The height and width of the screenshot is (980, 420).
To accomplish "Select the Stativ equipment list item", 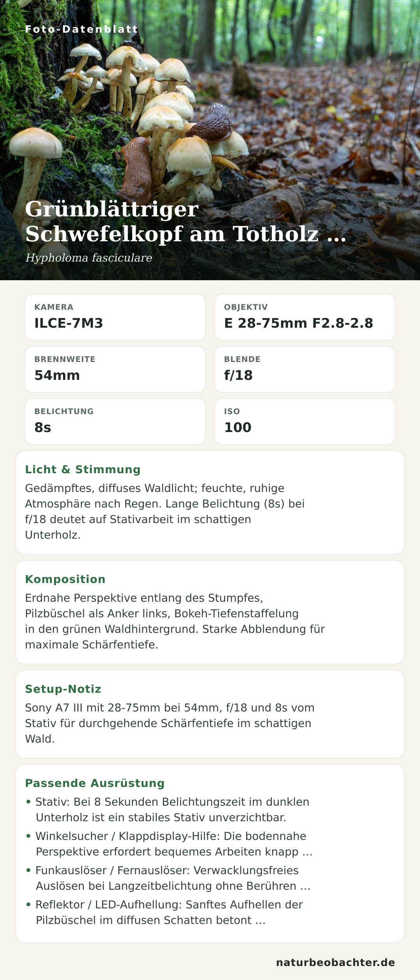I will (x=168, y=810).
